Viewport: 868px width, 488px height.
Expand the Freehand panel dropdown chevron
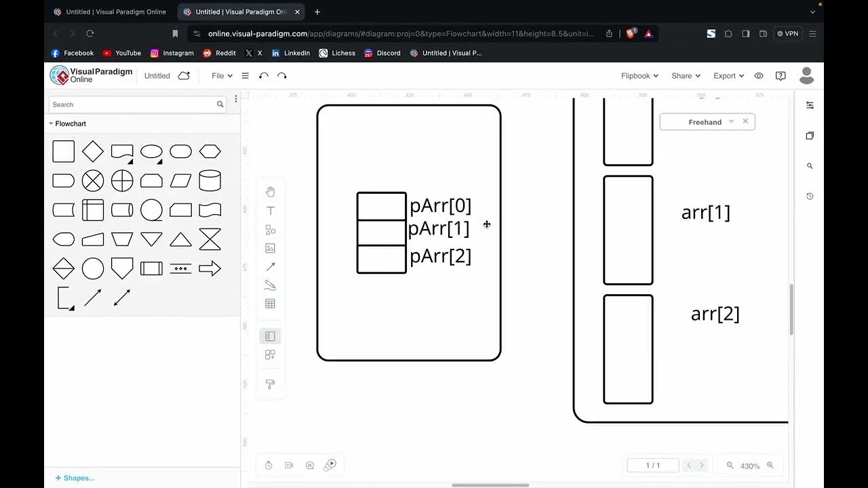731,121
